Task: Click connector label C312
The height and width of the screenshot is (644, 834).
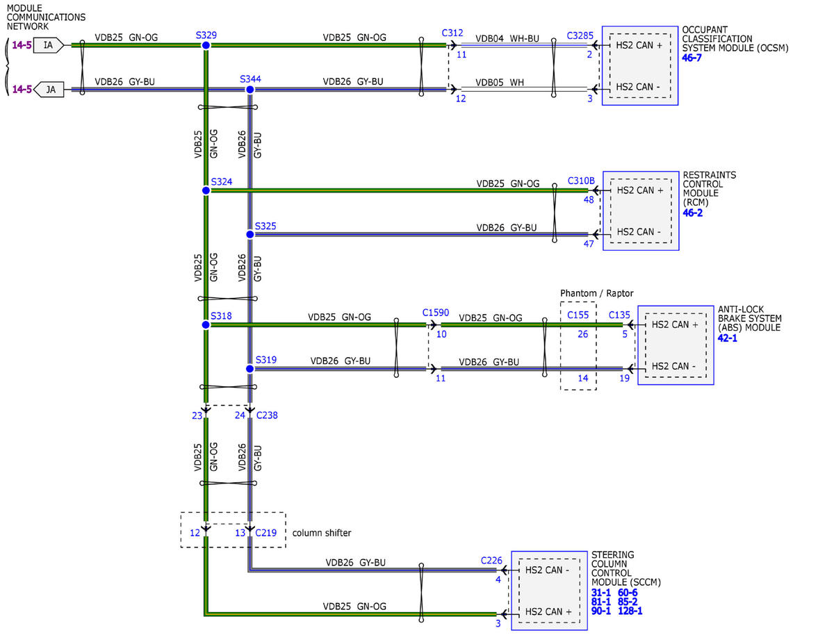Action: tap(452, 33)
